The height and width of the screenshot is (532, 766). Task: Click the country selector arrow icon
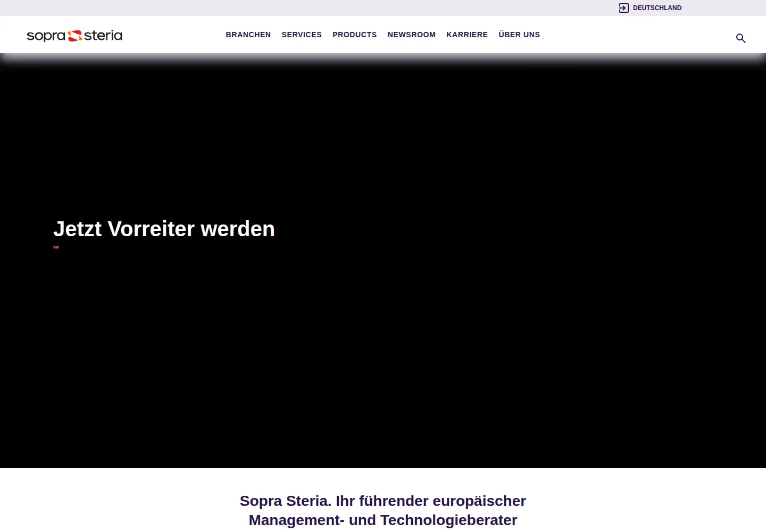624,8
